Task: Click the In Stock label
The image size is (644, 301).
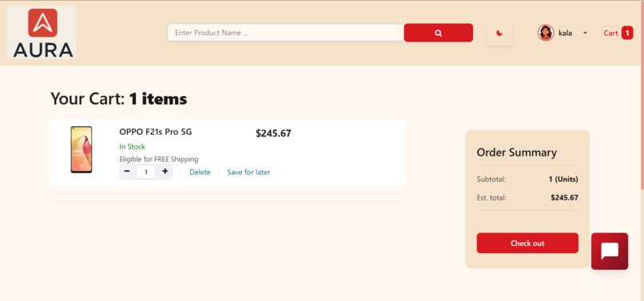Action: click(133, 147)
